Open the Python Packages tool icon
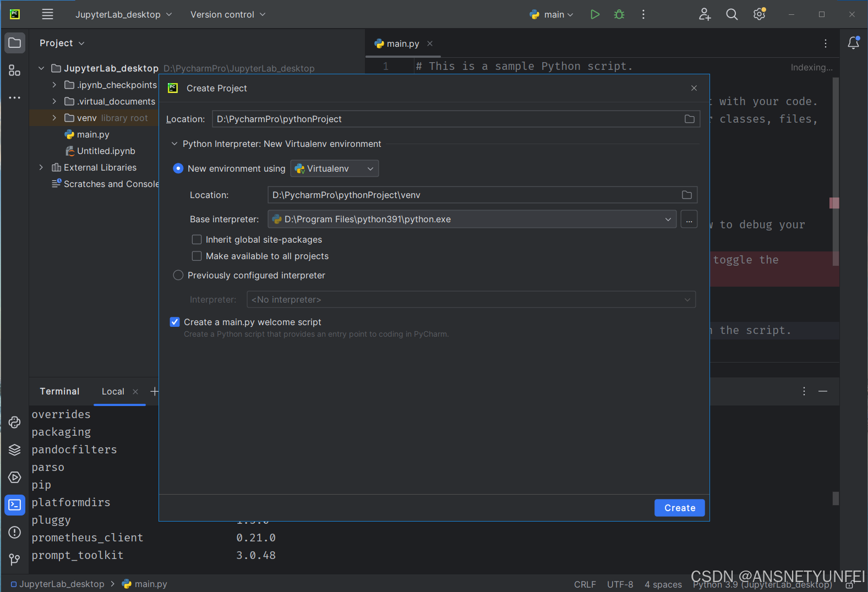 pyautogui.click(x=15, y=450)
